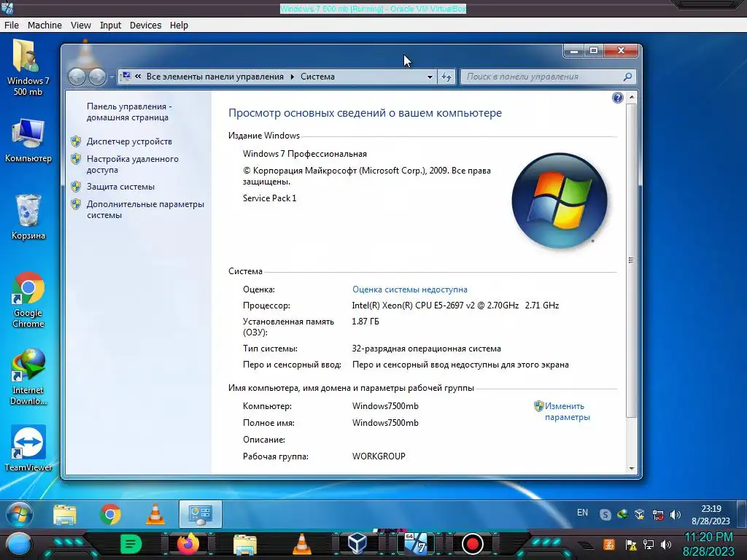Select the Google Chrome desktop shortcut
The height and width of the screenshot is (560, 747).
pos(28,300)
